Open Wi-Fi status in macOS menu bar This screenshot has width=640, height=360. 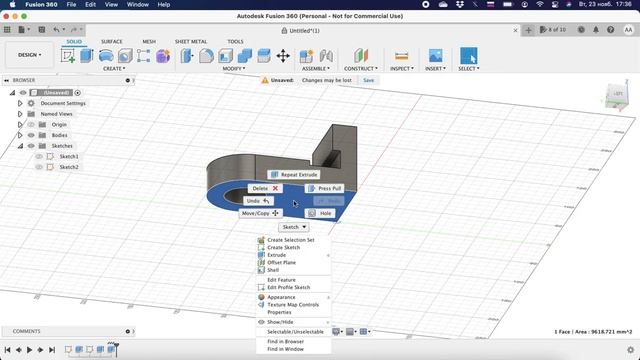click(x=540, y=4)
